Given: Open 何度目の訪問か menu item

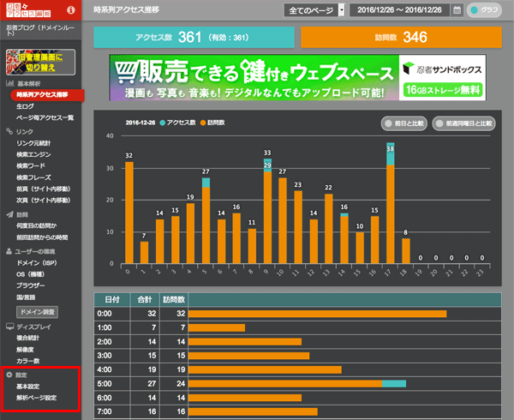Looking at the screenshot, I should [36, 225].
